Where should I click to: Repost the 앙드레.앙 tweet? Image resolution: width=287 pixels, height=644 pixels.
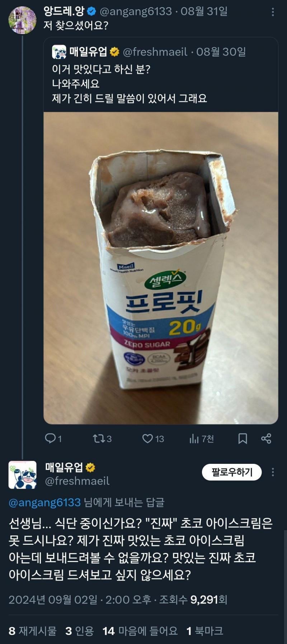click(98, 438)
